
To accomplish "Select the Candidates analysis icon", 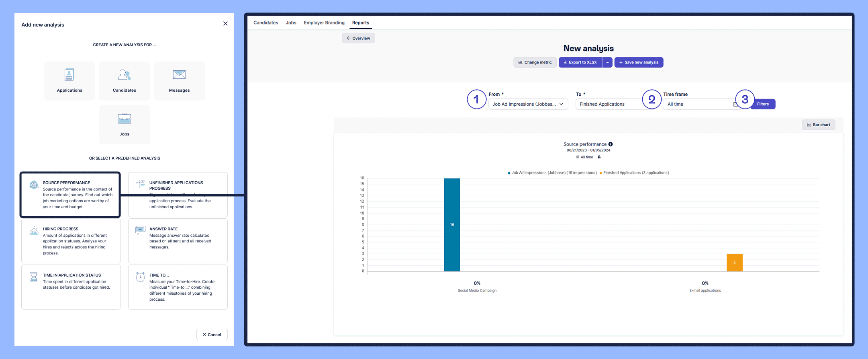I will [124, 75].
